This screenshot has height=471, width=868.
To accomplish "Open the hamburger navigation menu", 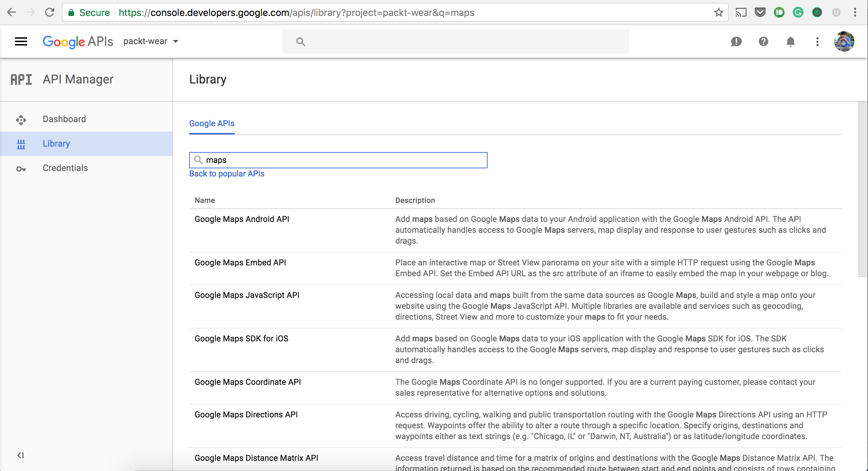I will [21, 41].
